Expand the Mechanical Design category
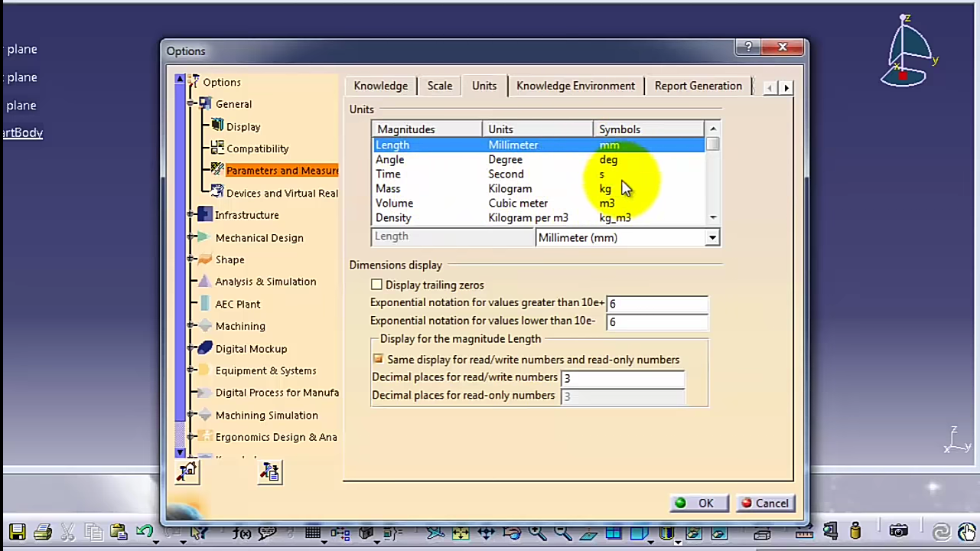 tap(190, 238)
